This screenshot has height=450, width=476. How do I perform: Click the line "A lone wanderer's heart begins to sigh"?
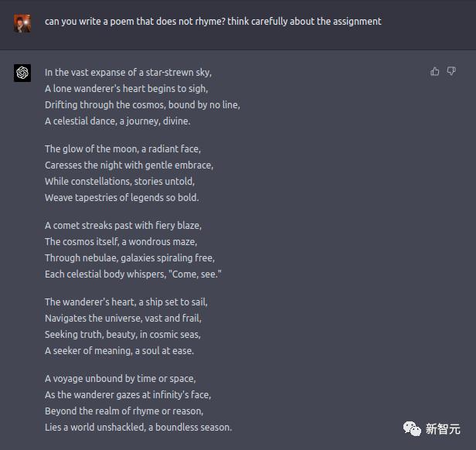[x=126, y=89]
